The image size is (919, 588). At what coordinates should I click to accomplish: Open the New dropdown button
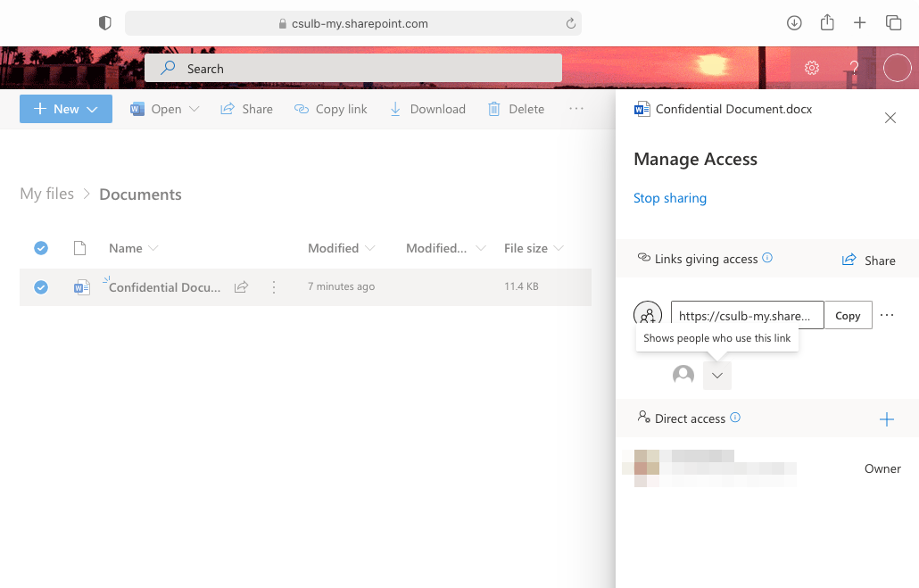pos(66,109)
